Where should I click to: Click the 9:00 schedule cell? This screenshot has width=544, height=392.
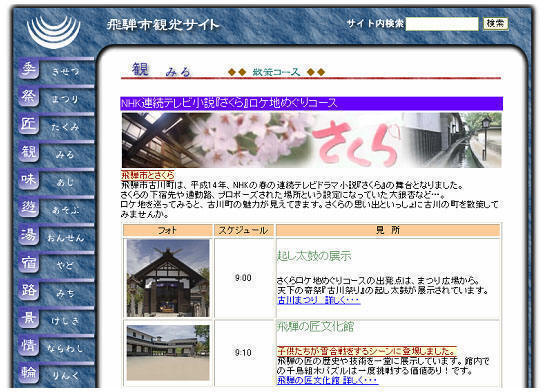point(243,278)
